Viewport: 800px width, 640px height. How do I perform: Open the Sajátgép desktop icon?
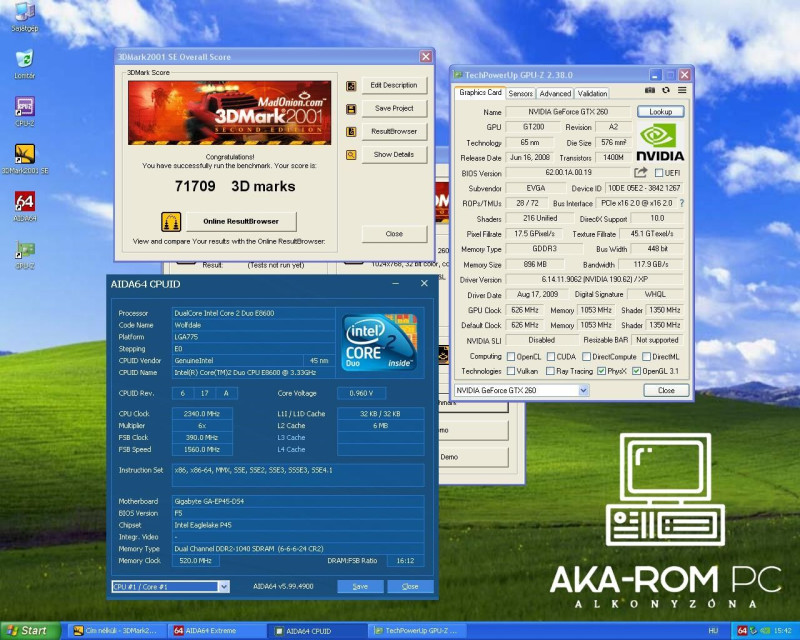[24, 17]
